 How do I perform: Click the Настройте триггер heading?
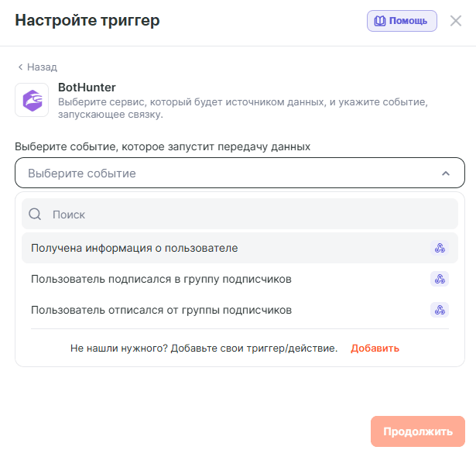coord(87,20)
